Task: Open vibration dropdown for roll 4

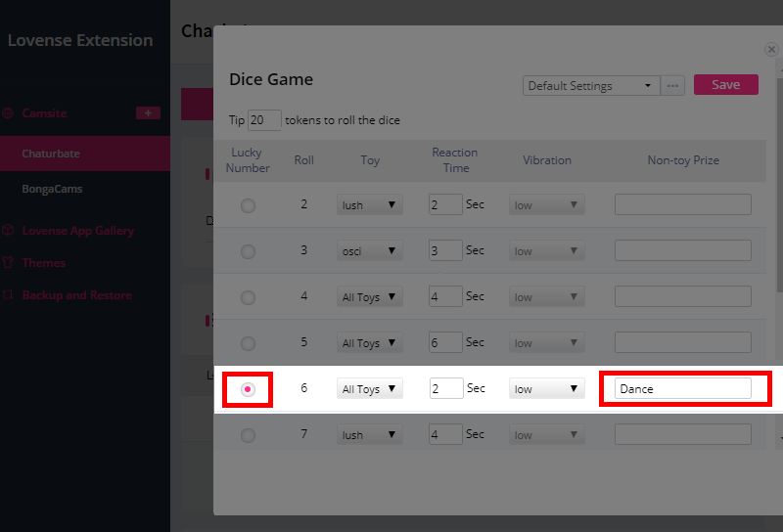Action: coord(547,297)
